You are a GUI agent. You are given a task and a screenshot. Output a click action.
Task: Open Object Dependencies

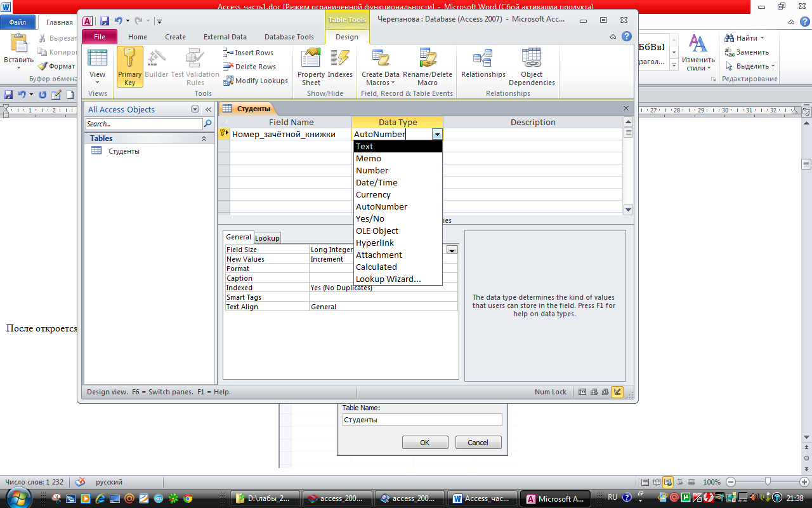532,67
